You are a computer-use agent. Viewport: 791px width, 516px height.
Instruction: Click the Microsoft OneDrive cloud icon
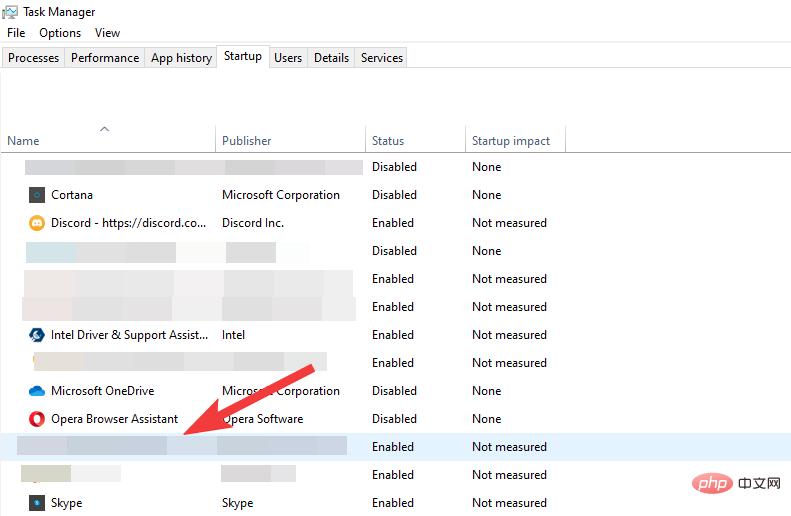(37, 391)
